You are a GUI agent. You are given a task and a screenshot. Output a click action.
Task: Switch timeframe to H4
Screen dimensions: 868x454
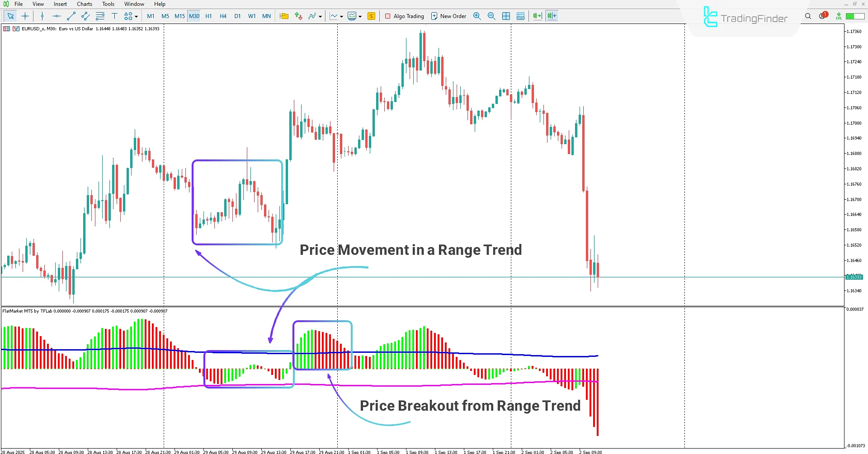point(223,16)
